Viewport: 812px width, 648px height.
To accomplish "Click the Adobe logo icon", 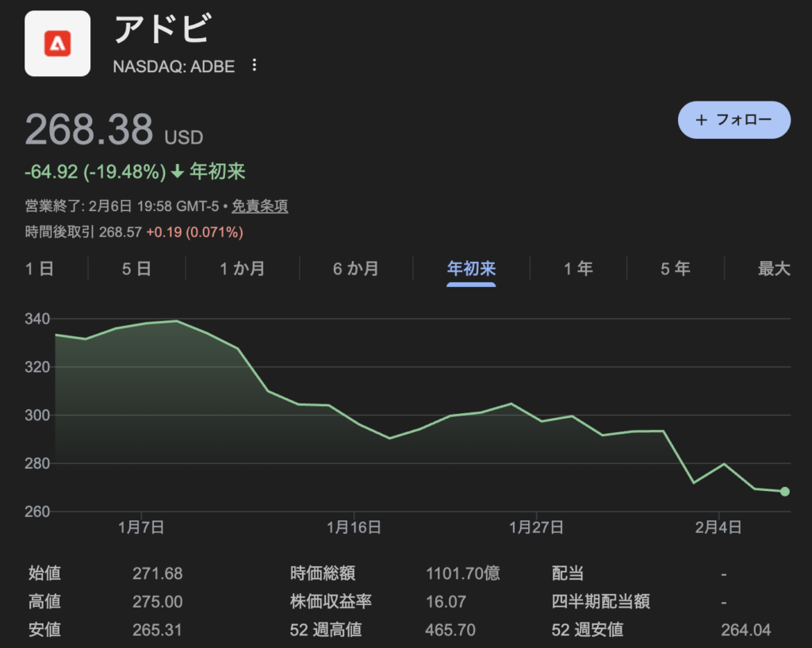I will tap(57, 44).
